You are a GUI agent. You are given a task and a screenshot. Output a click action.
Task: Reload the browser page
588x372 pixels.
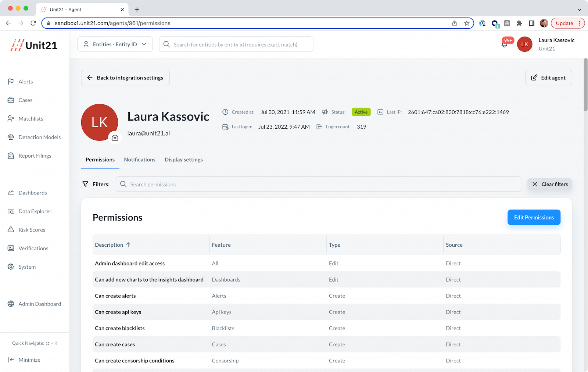33,23
